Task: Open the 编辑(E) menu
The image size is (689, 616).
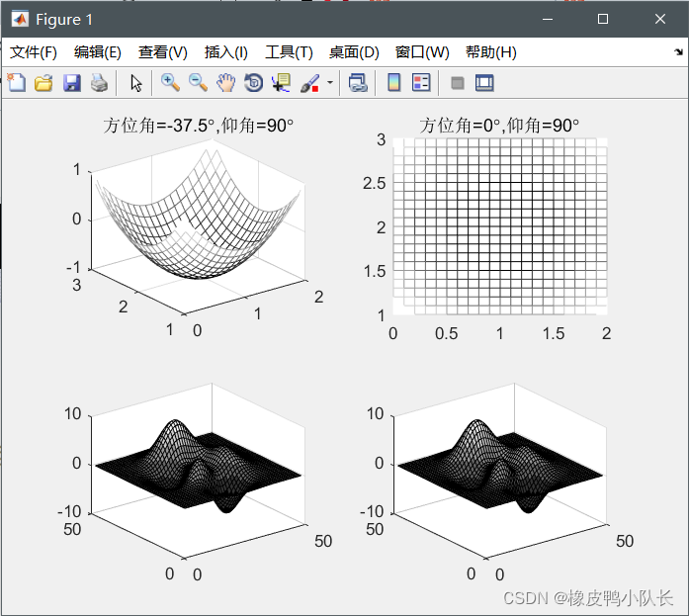Action: pyautogui.click(x=98, y=52)
